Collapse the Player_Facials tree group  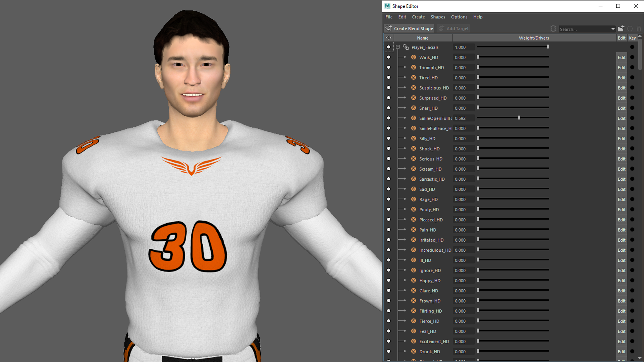point(398,47)
